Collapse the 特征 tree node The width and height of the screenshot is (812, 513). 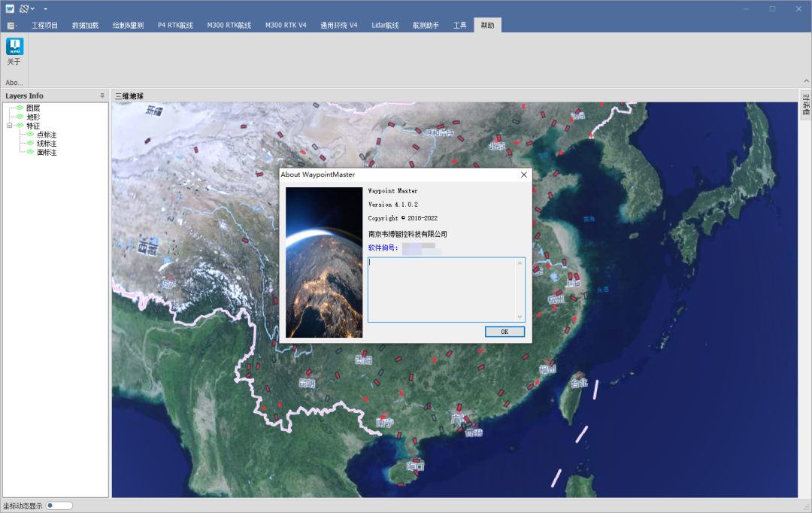9,126
